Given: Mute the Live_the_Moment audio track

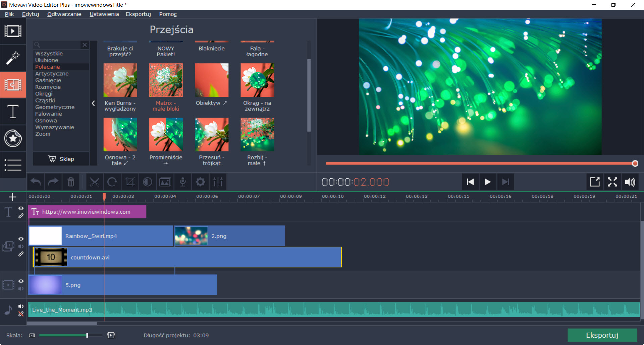Looking at the screenshot, I should (21, 306).
